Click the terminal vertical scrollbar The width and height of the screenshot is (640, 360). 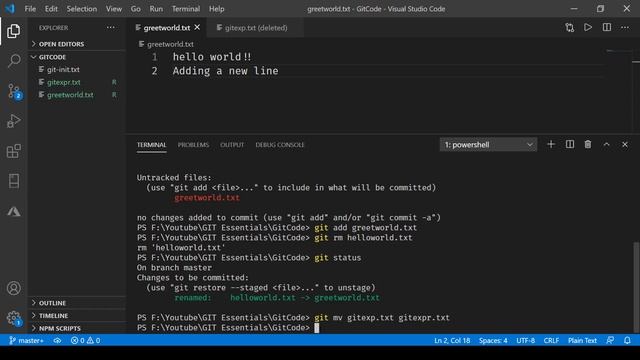tap(636, 287)
